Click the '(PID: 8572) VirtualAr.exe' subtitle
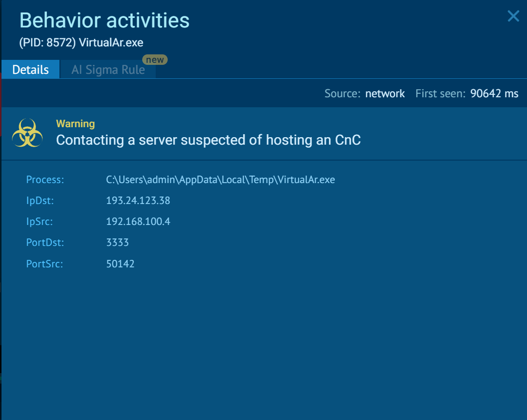Image resolution: width=527 pixels, height=420 pixels. coord(81,43)
